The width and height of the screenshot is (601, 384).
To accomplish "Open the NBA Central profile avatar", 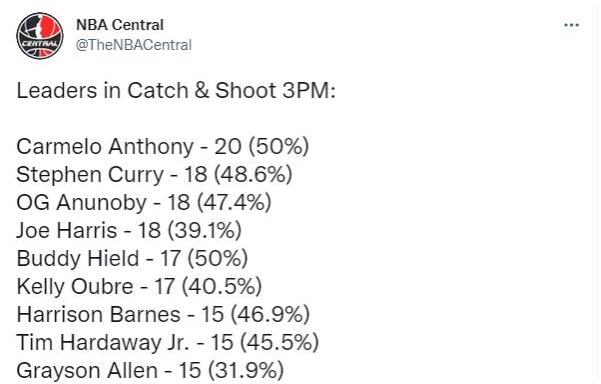I will [x=40, y=36].
